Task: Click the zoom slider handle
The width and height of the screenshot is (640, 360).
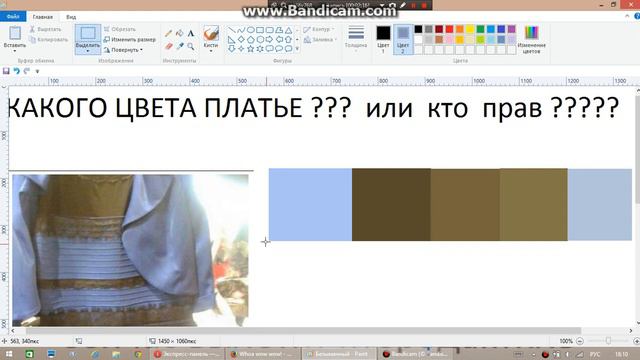Action: pos(608,340)
